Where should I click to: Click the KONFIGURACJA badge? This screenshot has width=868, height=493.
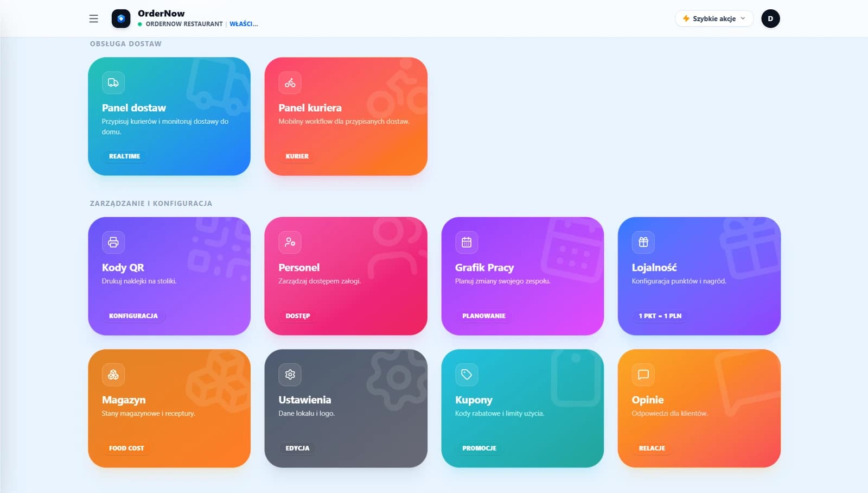(x=133, y=316)
